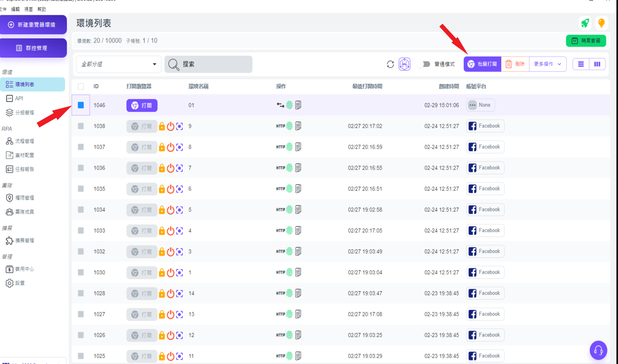Open the RPA hexagon icon in toolbar
This screenshot has width=618, height=364.
[x=404, y=64]
